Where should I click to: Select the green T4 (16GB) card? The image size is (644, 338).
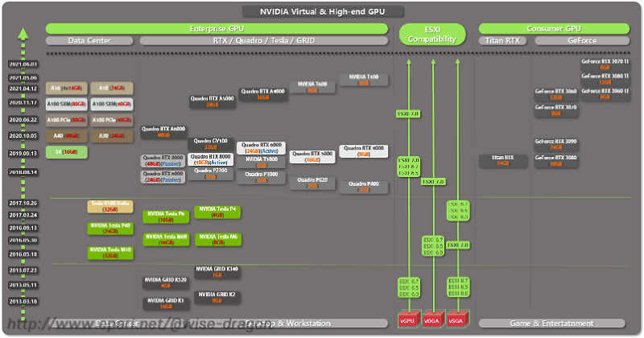67,152
